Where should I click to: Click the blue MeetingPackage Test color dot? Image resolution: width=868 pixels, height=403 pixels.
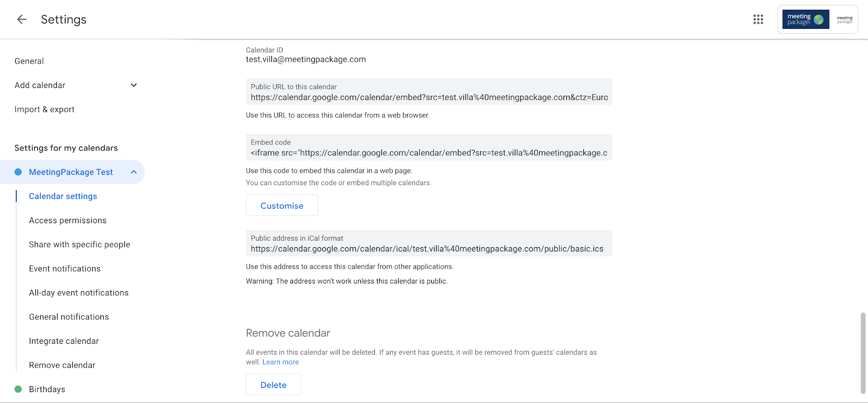click(x=18, y=172)
